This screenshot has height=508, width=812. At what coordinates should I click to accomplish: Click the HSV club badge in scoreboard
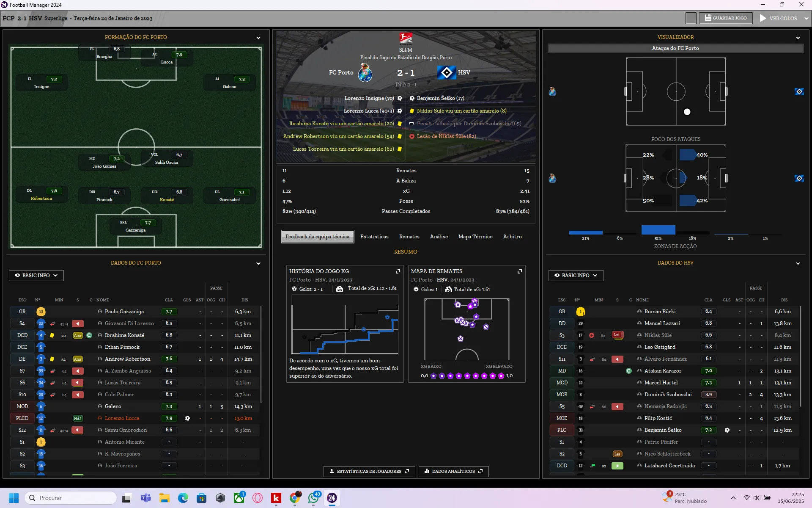point(447,73)
